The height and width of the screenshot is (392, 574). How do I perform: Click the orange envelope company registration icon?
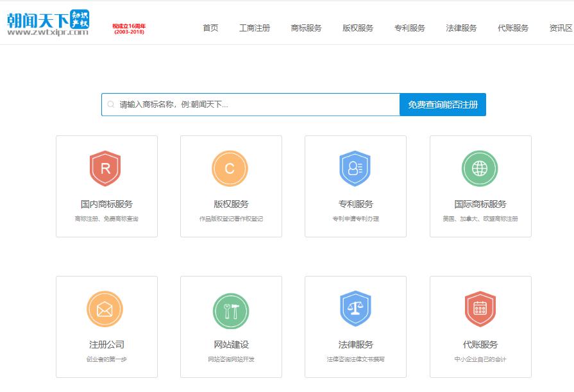pos(105,309)
